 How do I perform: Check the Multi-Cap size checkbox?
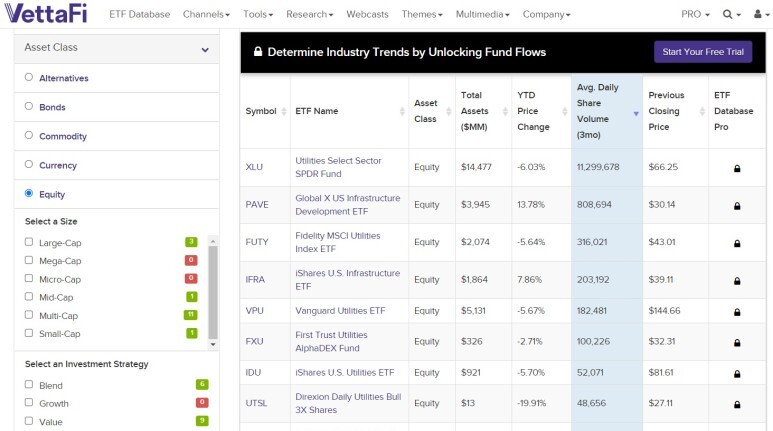tap(29, 315)
